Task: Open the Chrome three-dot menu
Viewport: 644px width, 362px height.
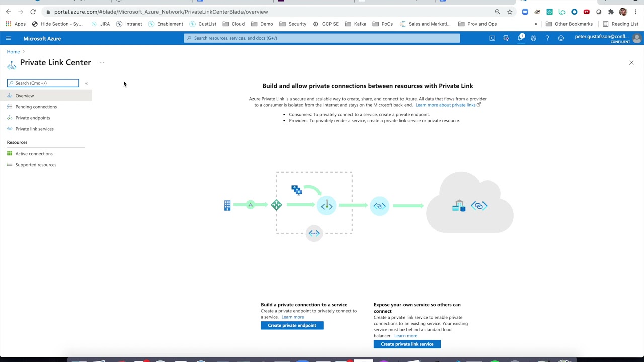Action: pyautogui.click(x=635, y=12)
